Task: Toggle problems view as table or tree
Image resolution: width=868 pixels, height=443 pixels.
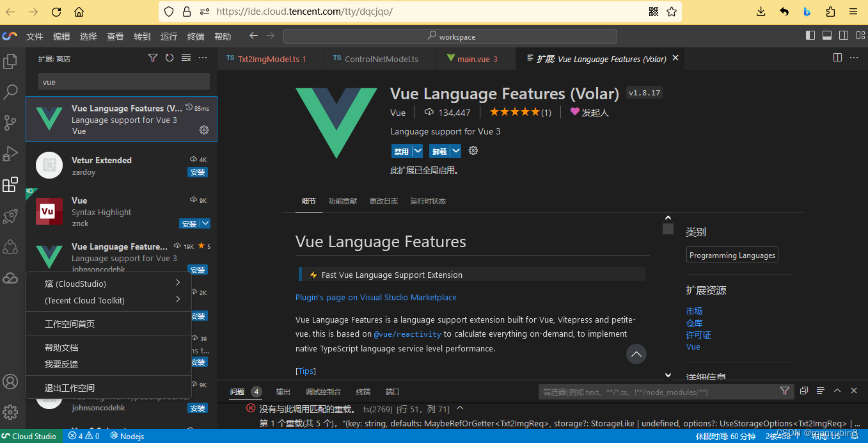Action: (x=821, y=391)
